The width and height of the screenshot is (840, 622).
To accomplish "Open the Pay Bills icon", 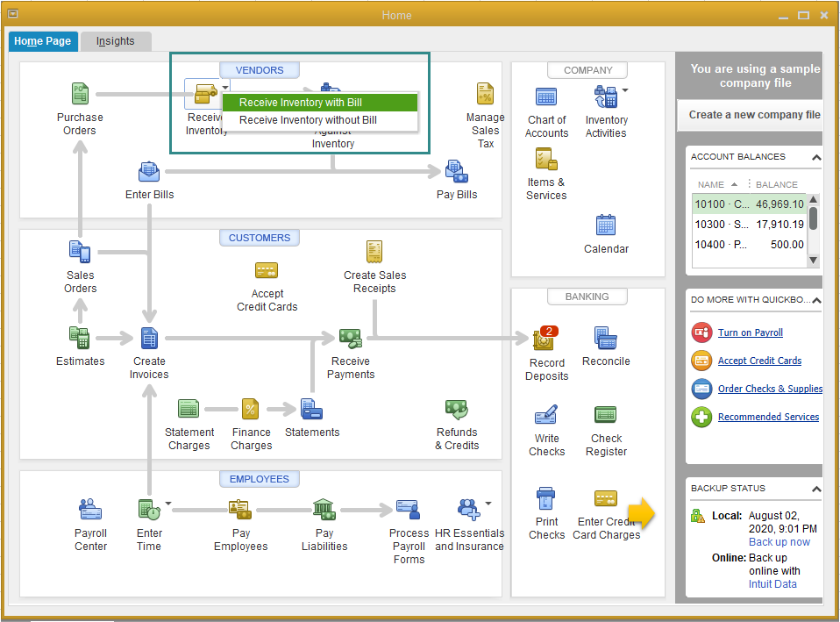I will tap(457, 172).
